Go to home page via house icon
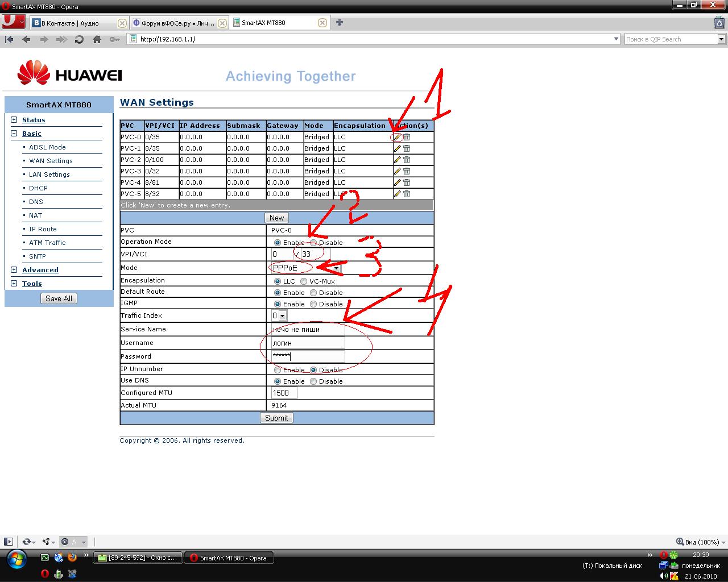 tap(97, 39)
